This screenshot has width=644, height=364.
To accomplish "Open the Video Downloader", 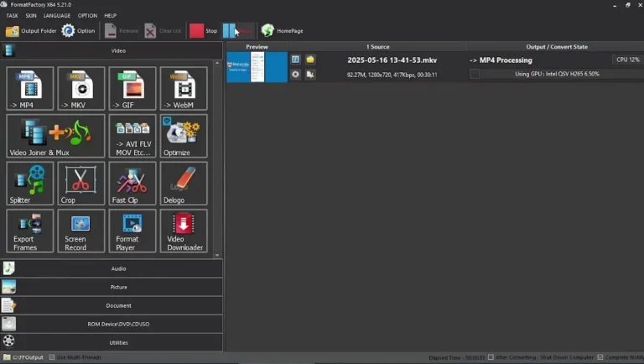I will [184, 231].
